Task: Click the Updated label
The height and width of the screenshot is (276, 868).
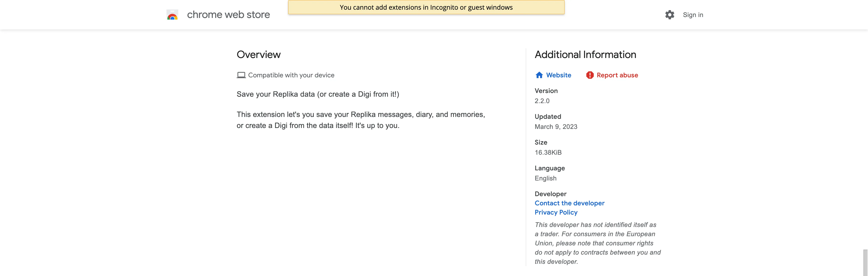Action: tap(548, 116)
